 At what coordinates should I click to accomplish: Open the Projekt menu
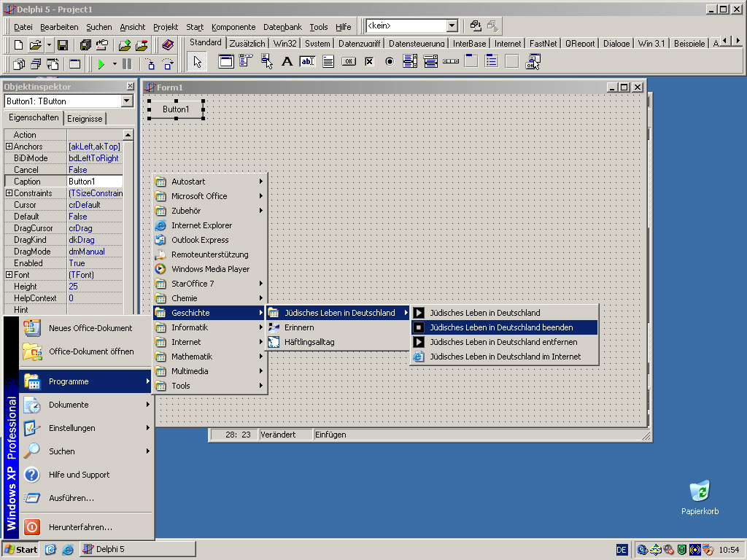click(x=166, y=27)
